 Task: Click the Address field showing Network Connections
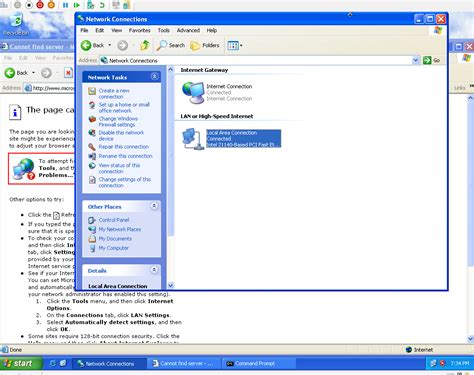256,60
